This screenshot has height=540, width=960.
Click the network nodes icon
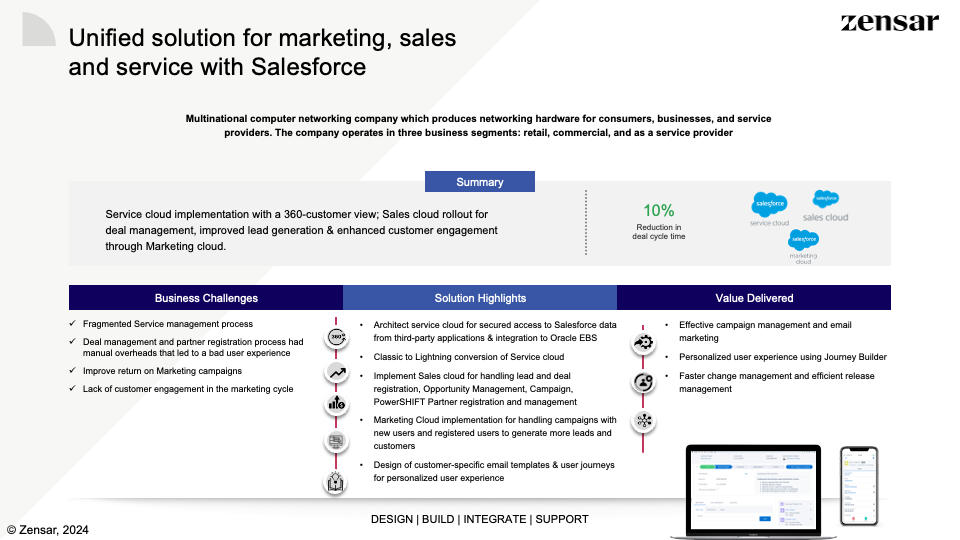click(x=643, y=421)
